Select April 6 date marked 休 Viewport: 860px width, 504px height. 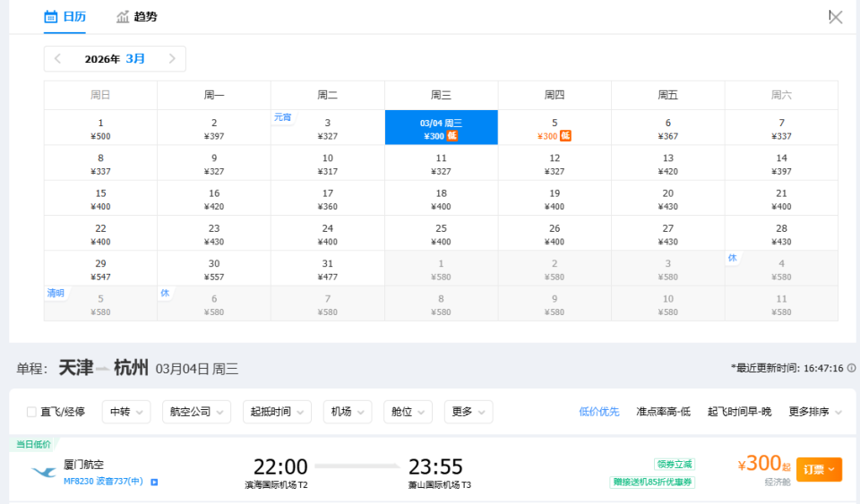(214, 303)
